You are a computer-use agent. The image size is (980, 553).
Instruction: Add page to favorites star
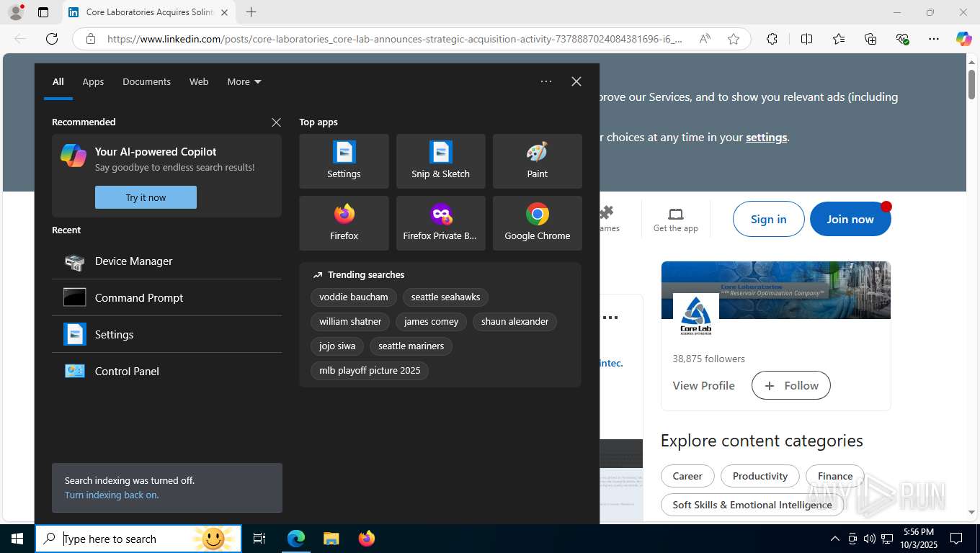(x=734, y=39)
